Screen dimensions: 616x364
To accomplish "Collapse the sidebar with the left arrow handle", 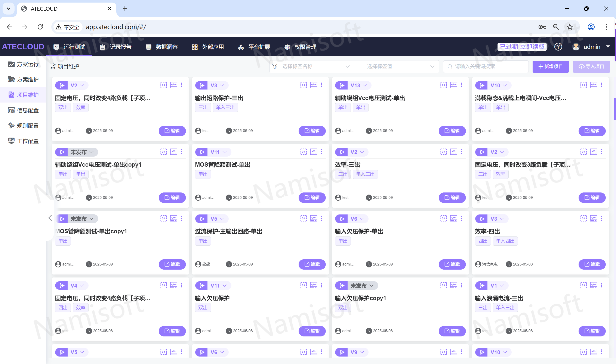I will click(x=50, y=218).
